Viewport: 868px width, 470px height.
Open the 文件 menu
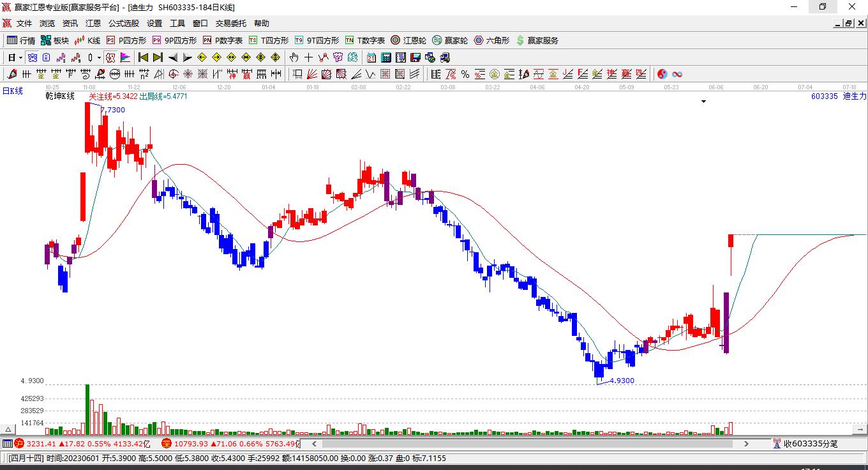coord(24,24)
